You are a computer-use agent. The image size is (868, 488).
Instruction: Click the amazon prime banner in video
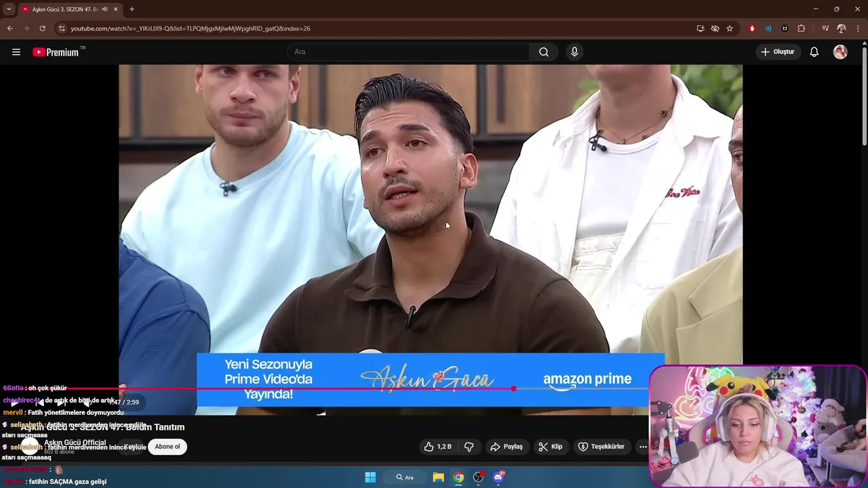(431, 380)
